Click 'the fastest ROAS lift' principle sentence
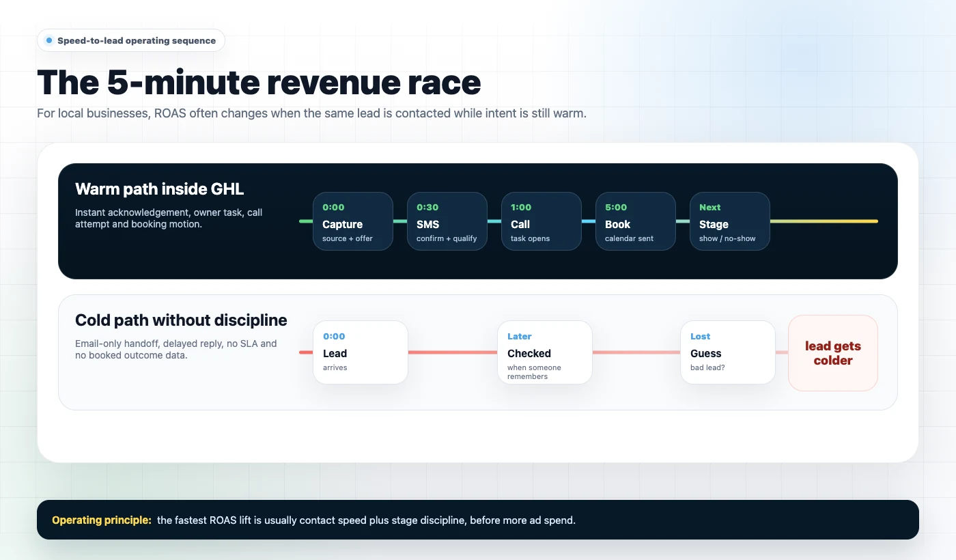The width and height of the screenshot is (956, 560). [366, 520]
